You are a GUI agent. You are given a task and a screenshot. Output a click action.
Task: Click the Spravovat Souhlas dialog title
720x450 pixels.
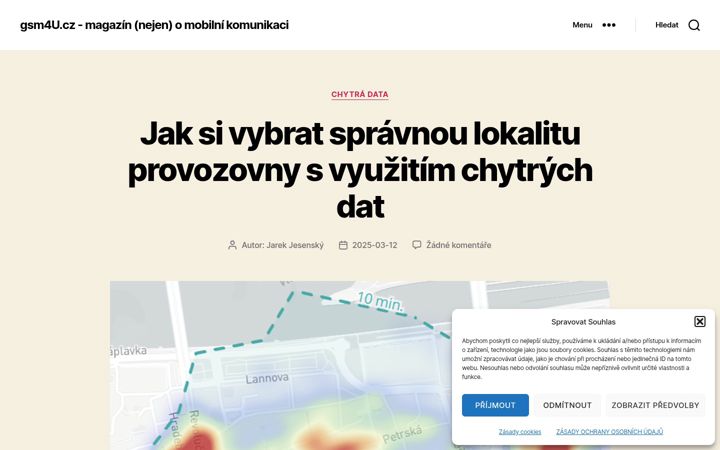pyautogui.click(x=583, y=322)
